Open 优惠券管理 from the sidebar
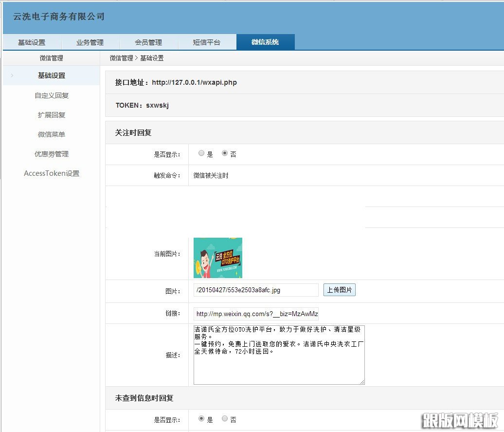504x432 pixels. 51,154
